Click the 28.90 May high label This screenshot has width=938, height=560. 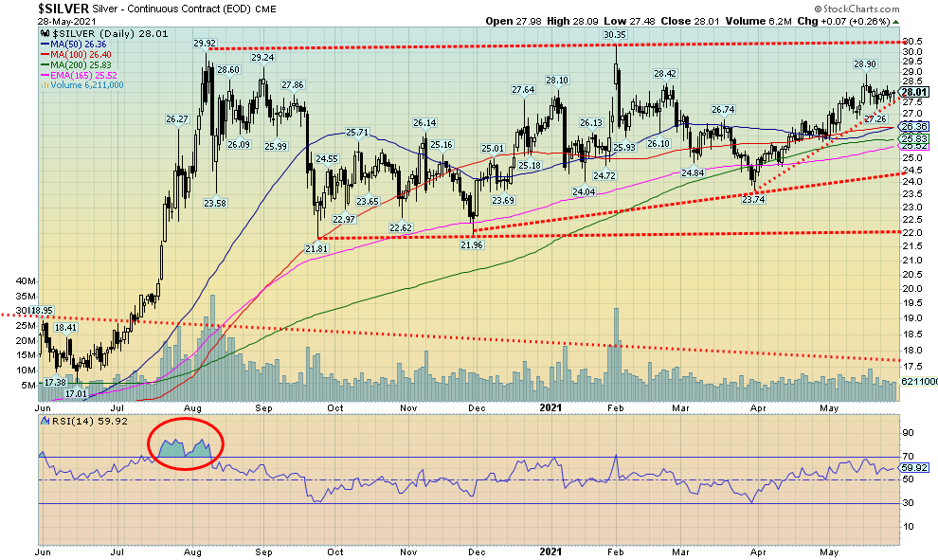(863, 64)
